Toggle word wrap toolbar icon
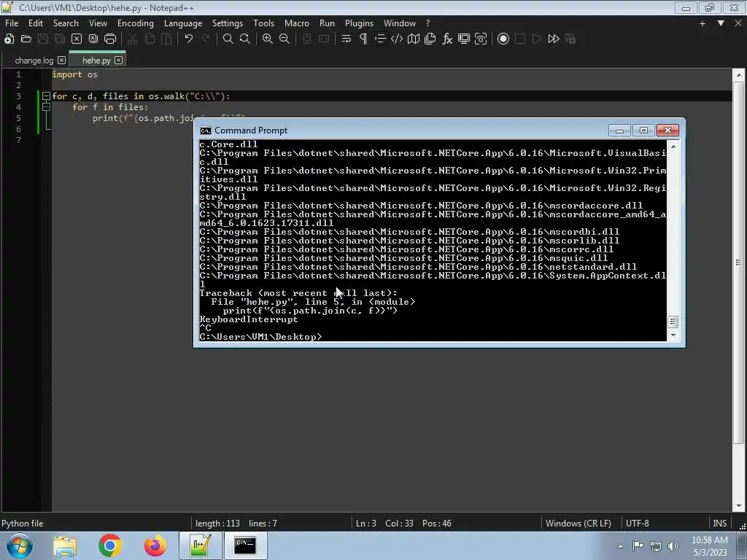This screenshot has height=560, width=747. [x=347, y=39]
